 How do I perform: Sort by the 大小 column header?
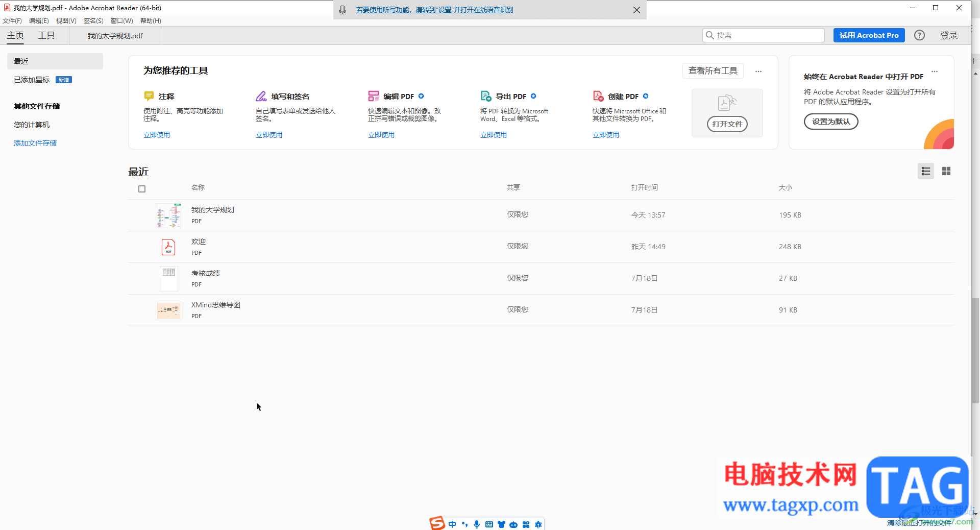click(x=786, y=187)
